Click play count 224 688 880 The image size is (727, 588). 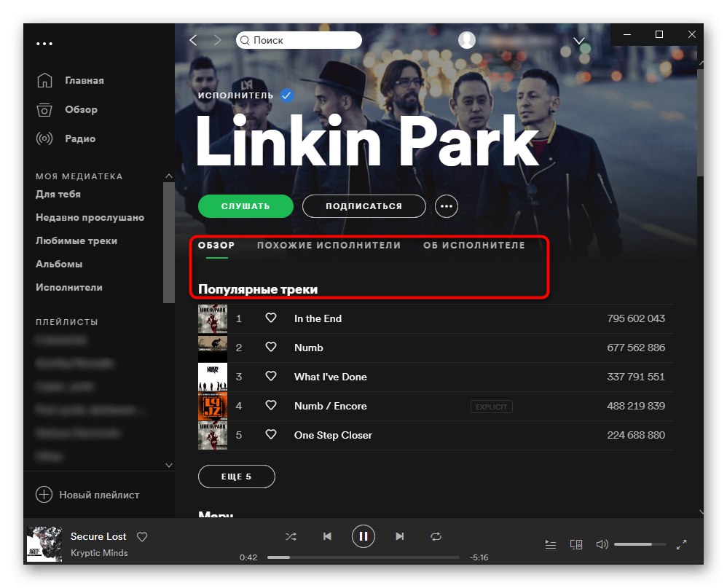(636, 435)
